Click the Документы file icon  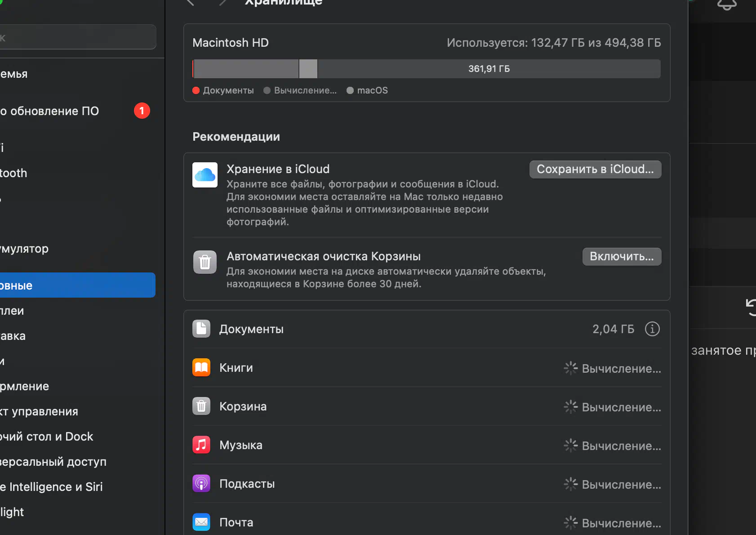[x=201, y=329]
